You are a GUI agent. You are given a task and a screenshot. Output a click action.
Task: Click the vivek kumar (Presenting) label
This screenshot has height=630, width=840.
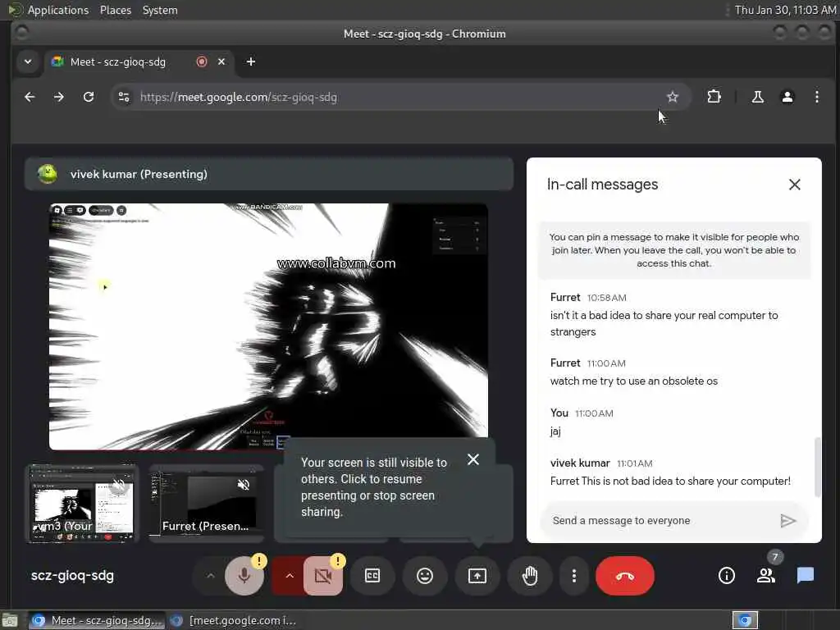139,174
